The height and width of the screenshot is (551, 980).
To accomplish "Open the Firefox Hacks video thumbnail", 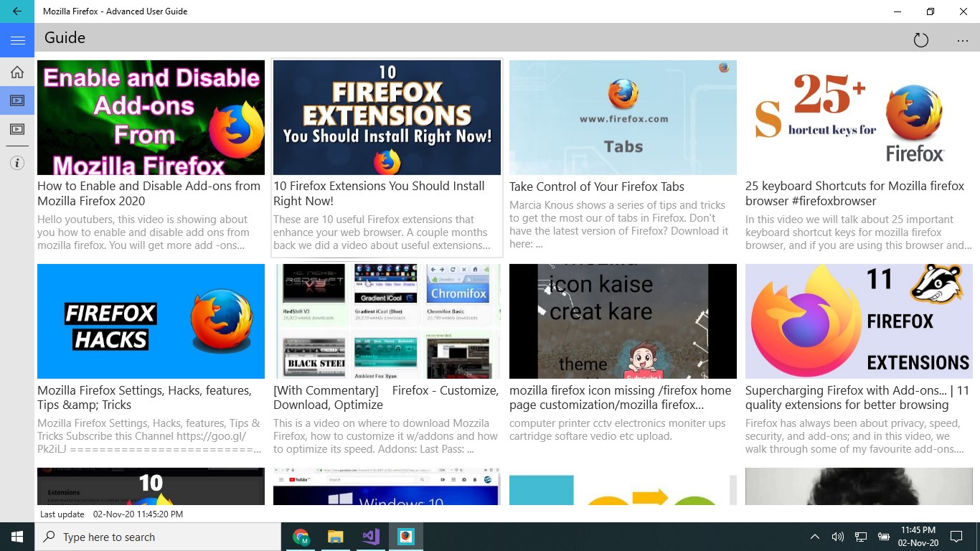I will (x=151, y=321).
